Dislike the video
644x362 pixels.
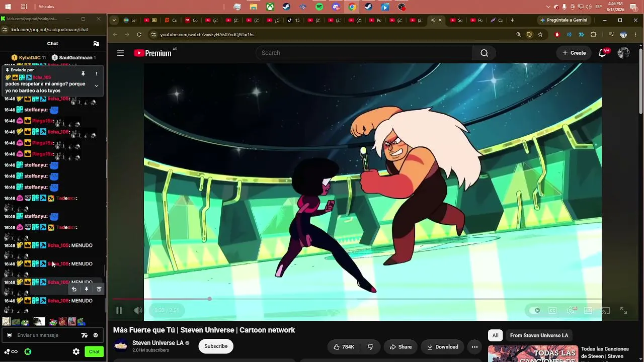(371, 347)
